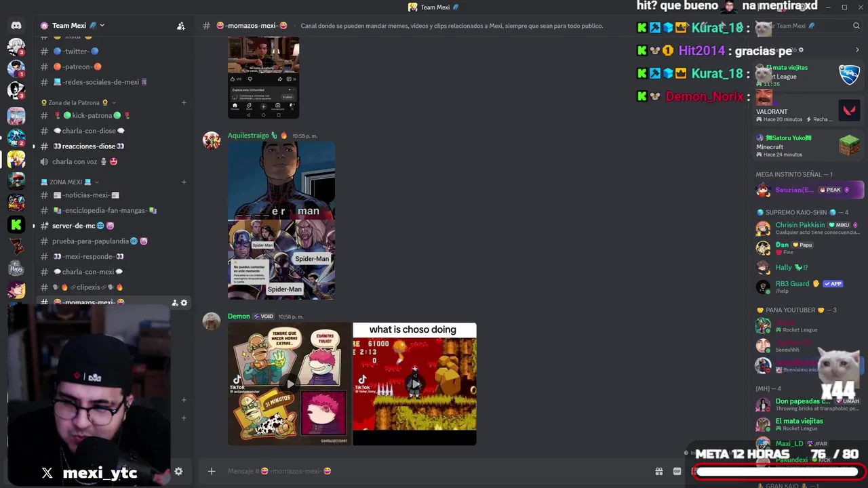Select El mata viejitas in MH member group

(x=810, y=424)
